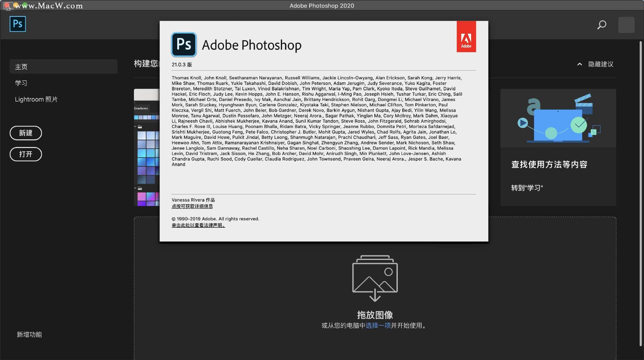Viewport: 644px width, 360px height.
Task: Select the Gradients tab in the preview card
Action: coord(141,108)
